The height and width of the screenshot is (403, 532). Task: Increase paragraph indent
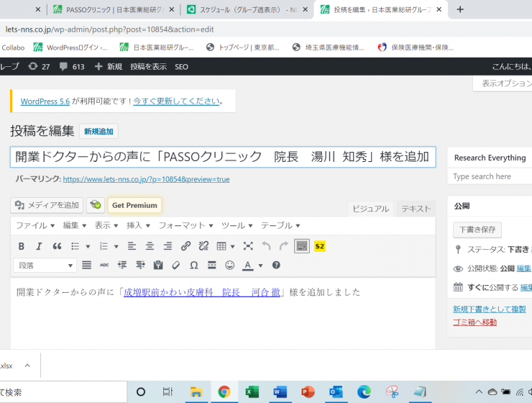pos(140,265)
